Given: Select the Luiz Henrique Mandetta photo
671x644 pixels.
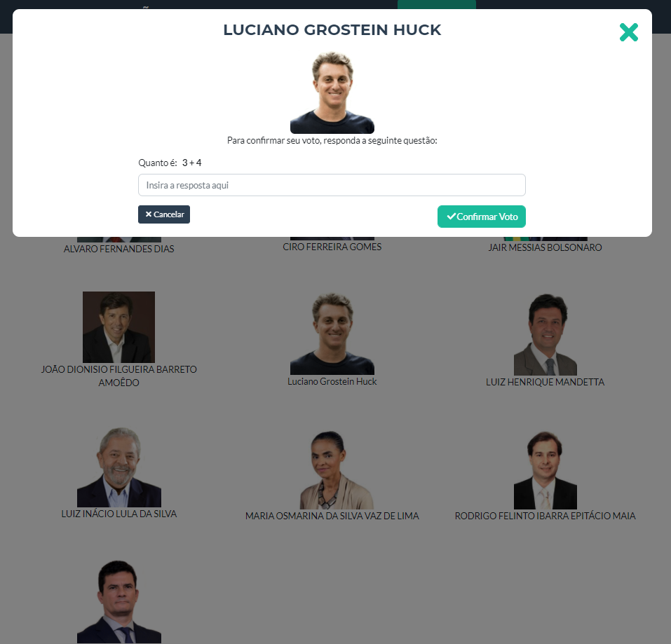Looking at the screenshot, I should [545, 334].
